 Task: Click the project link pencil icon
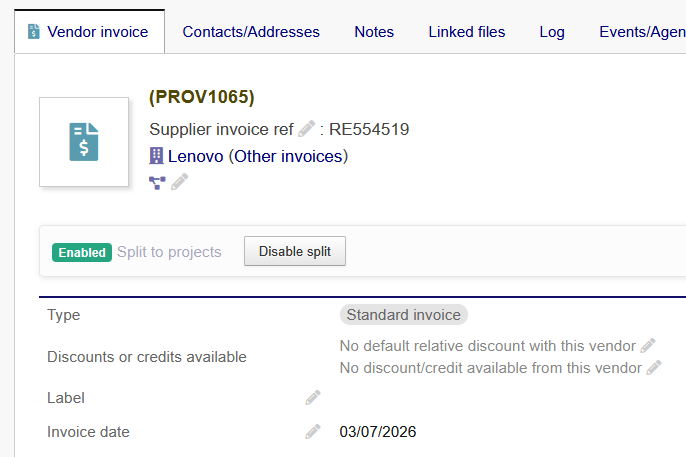pyautogui.click(x=179, y=182)
